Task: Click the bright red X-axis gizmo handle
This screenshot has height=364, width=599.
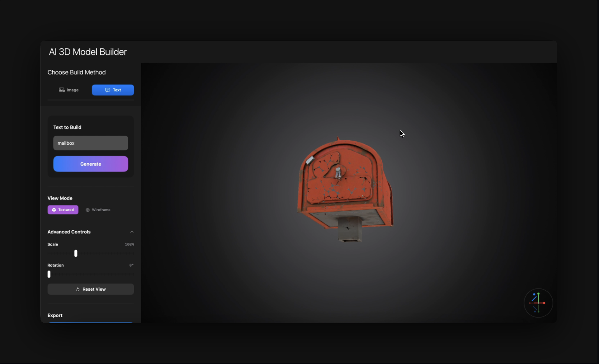Action: tap(544, 303)
